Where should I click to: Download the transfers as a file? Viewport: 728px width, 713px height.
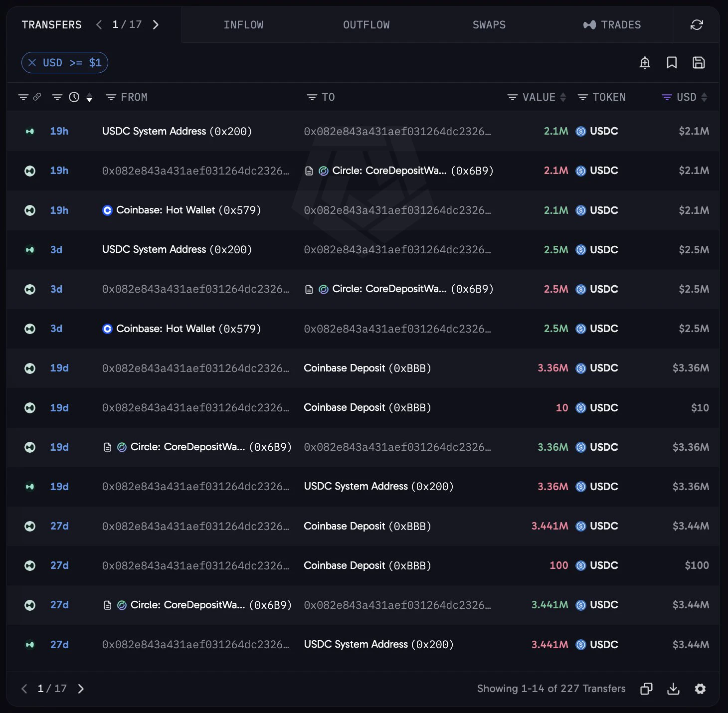(x=673, y=689)
